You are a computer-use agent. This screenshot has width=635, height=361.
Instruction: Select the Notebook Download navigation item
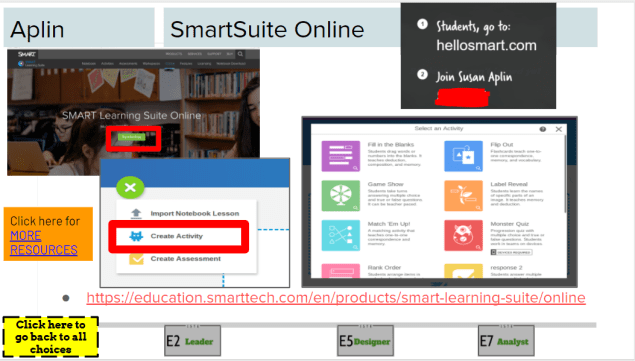(231, 64)
